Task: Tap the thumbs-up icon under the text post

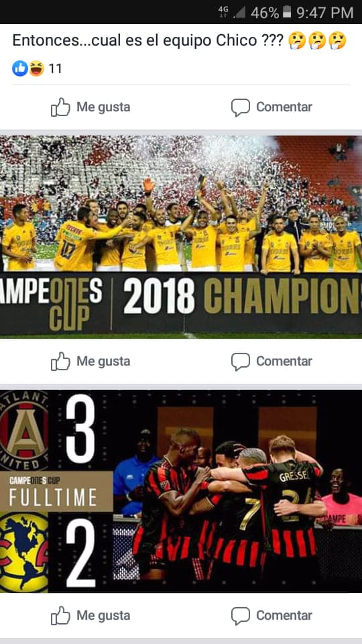Action: click(60, 107)
